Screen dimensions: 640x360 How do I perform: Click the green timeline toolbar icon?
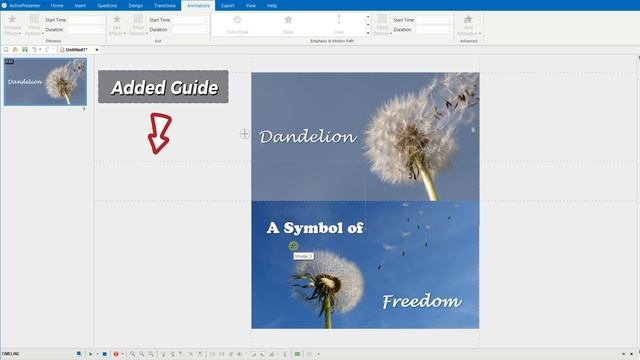point(297,354)
